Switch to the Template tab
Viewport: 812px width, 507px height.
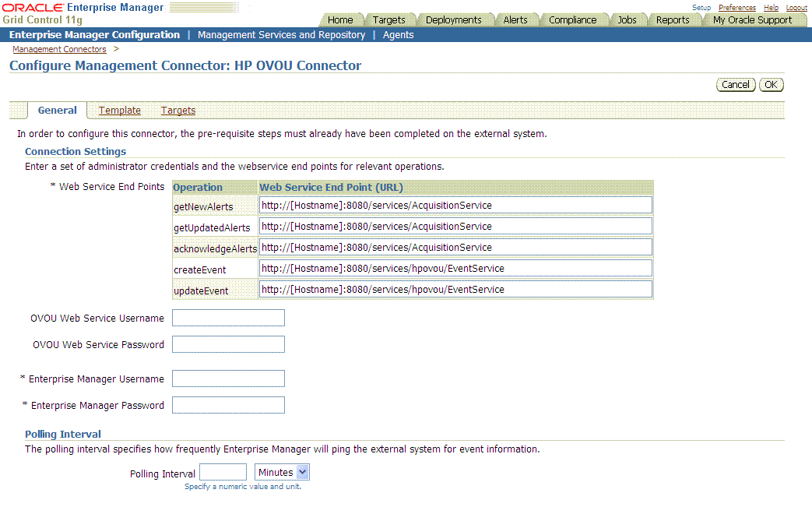point(119,110)
